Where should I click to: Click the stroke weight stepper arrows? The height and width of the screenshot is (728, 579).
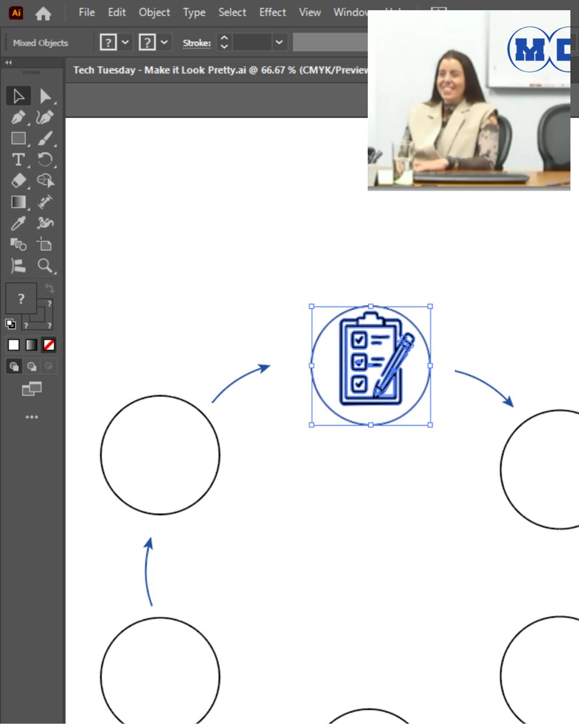tap(225, 42)
